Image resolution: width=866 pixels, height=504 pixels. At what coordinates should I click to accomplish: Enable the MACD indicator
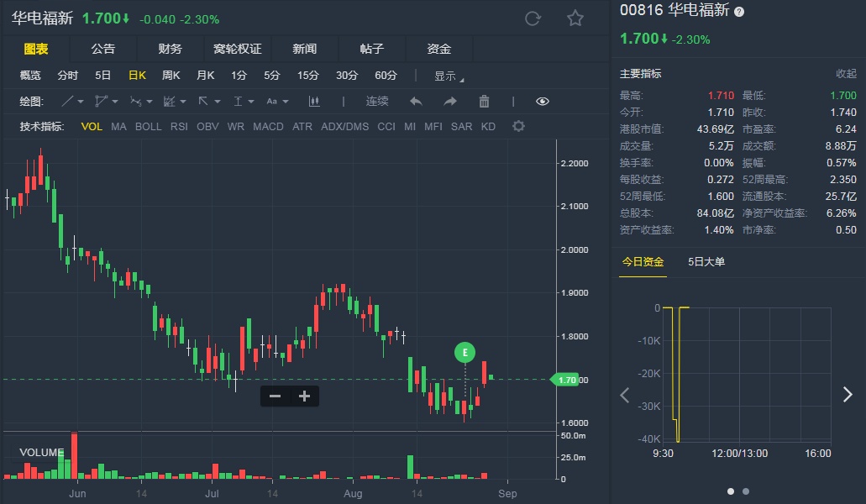(x=268, y=126)
